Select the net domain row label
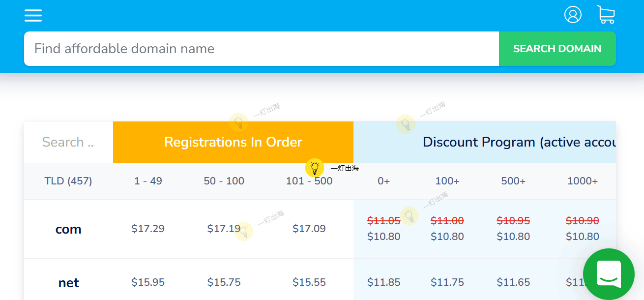 coord(68,283)
